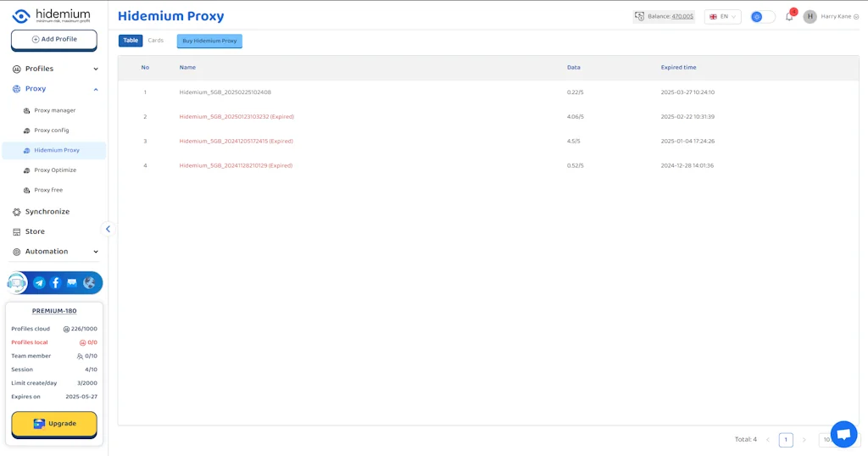Screen dimensions: 868x456
Task: Click the support headset icon
Action: pos(17,283)
